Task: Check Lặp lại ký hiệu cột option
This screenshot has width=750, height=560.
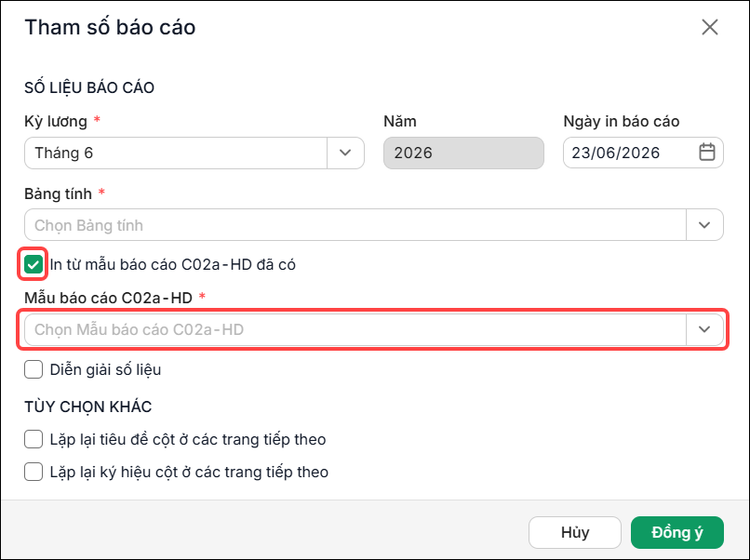Action: click(33, 472)
